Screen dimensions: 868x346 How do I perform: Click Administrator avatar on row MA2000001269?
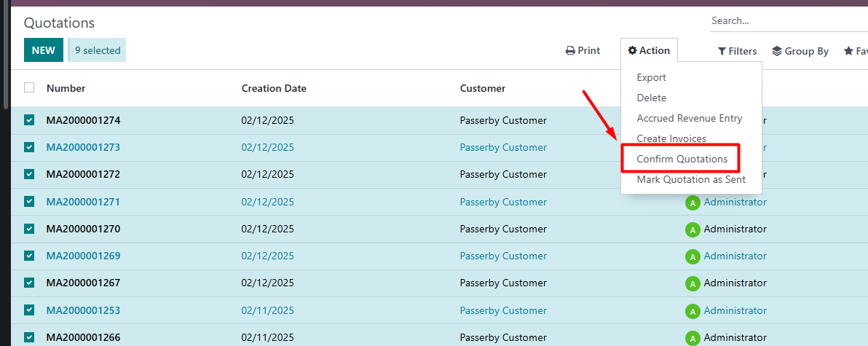(x=693, y=256)
